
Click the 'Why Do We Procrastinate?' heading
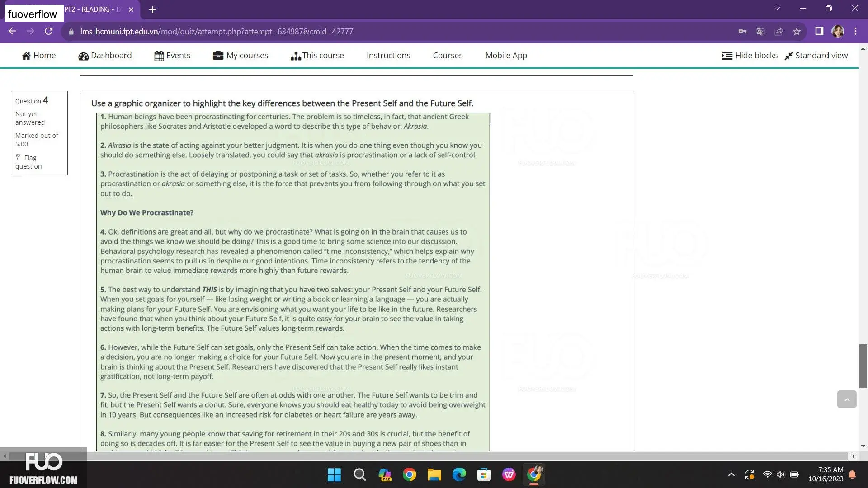[x=147, y=212]
